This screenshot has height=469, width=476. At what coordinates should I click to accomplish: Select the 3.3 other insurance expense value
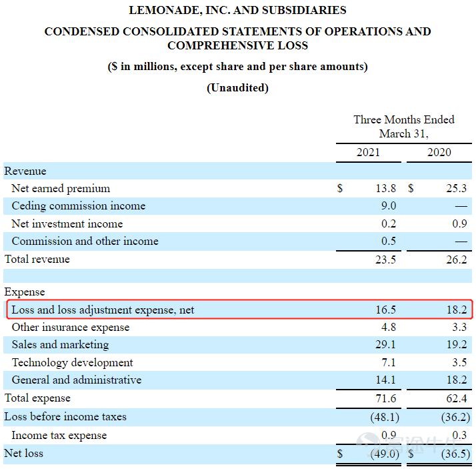(x=459, y=328)
